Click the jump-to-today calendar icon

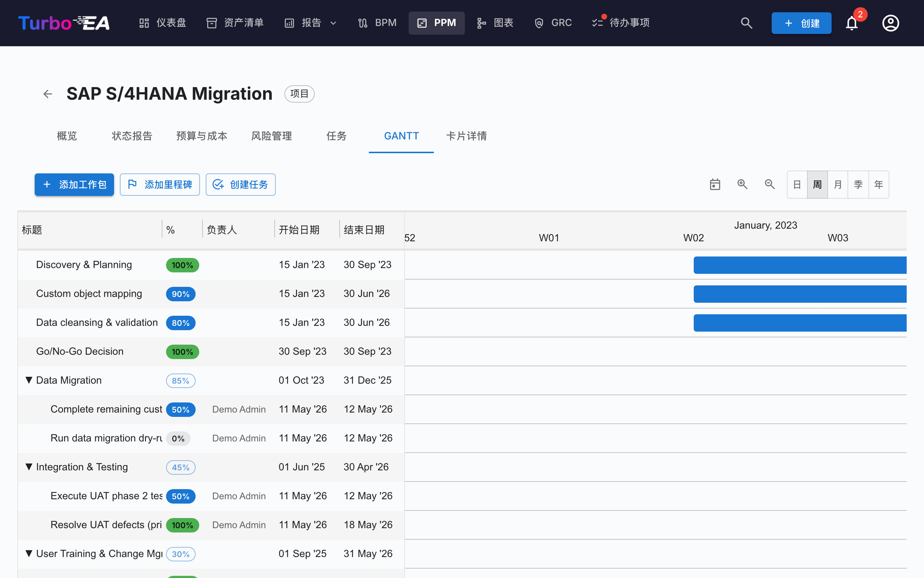coord(715,184)
